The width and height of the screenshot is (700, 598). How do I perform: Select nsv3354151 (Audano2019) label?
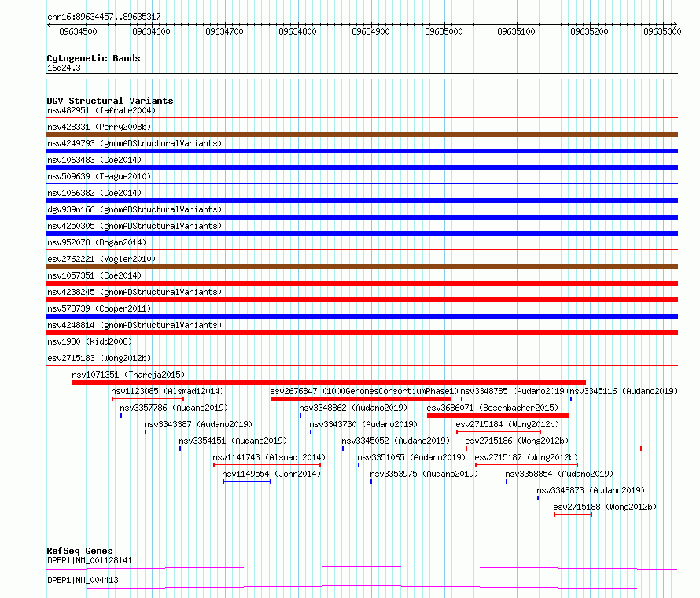[x=233, y=441]
